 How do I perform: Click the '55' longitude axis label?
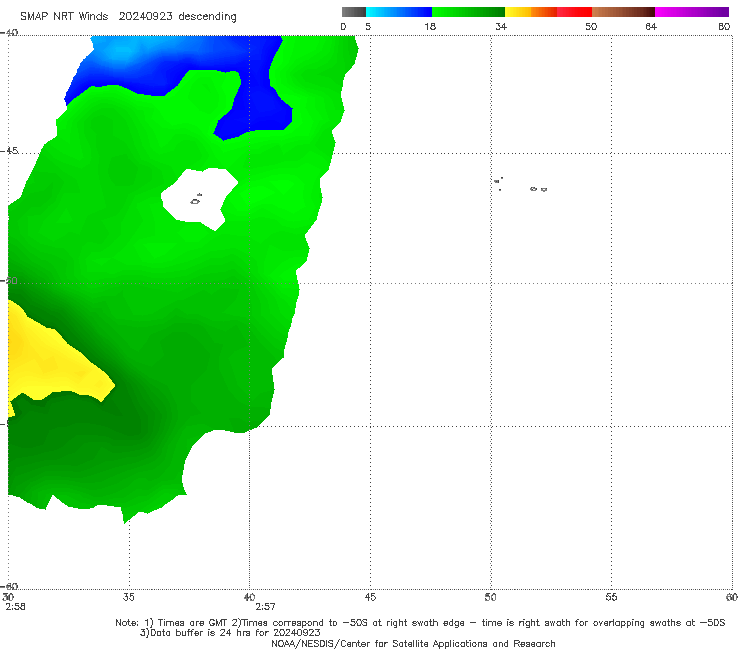611,597
